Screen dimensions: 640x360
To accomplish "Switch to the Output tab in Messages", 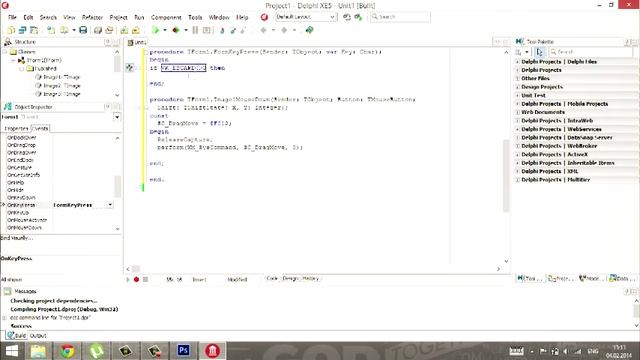I will [38, 336].
